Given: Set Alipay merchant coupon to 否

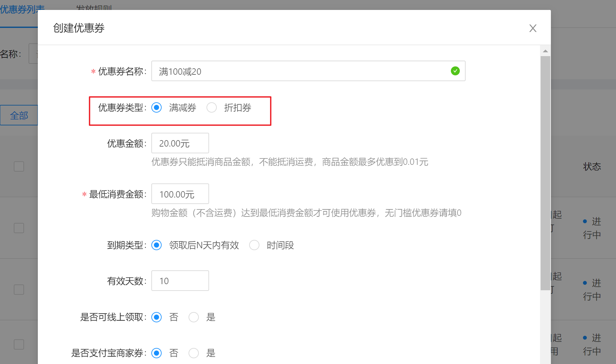Looking at the screenshot, I should 157,353.
